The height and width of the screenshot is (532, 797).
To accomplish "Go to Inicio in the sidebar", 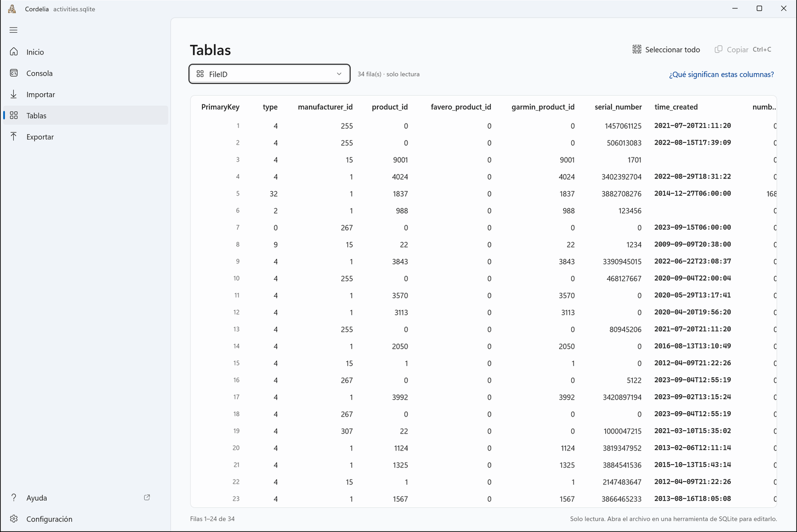I will tap(86, 52).
